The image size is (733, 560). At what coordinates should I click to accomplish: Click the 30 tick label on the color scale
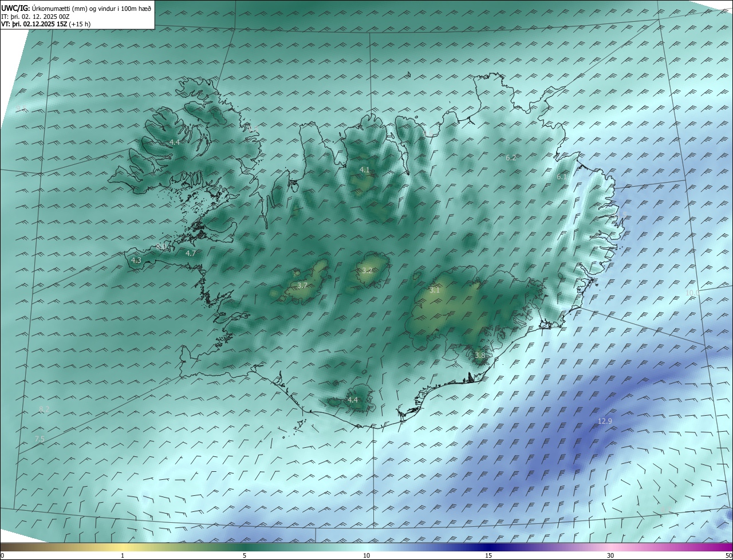pos(610,555)
